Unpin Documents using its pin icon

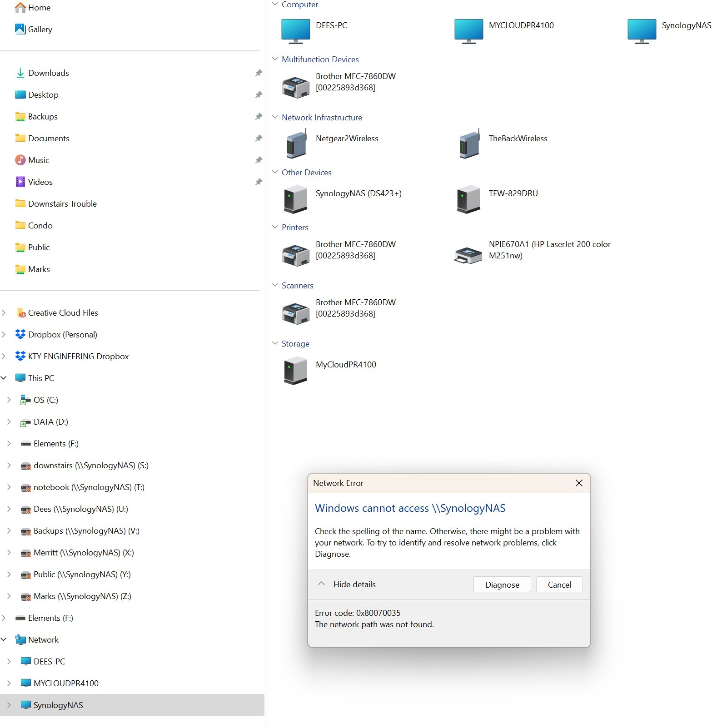click(x=259, y=138)
